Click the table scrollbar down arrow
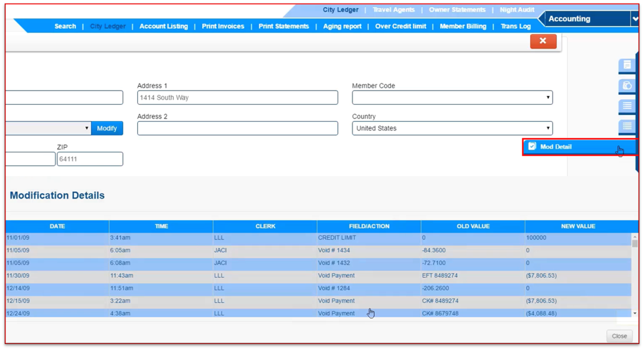644x350 pixels. (x=635, y=313)
